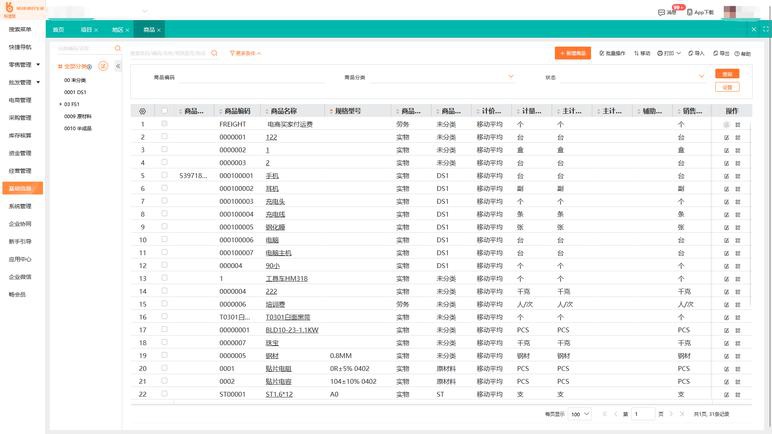772x434 pixels.
Task: Click edit icon in row ST00001
Action: click(x=726, y=395)
